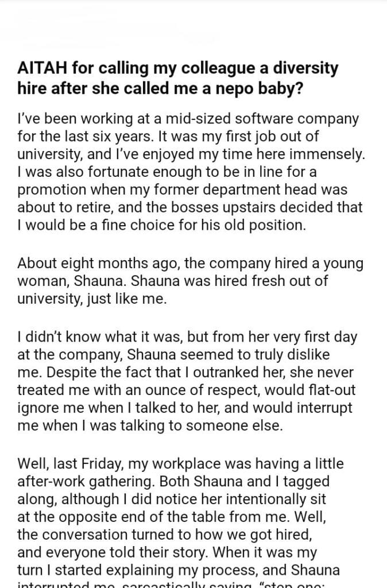Click the line "I would be a fine choice for his old position."
The image size is (387, 588).
pyautogui.click(x=161, y=226)
